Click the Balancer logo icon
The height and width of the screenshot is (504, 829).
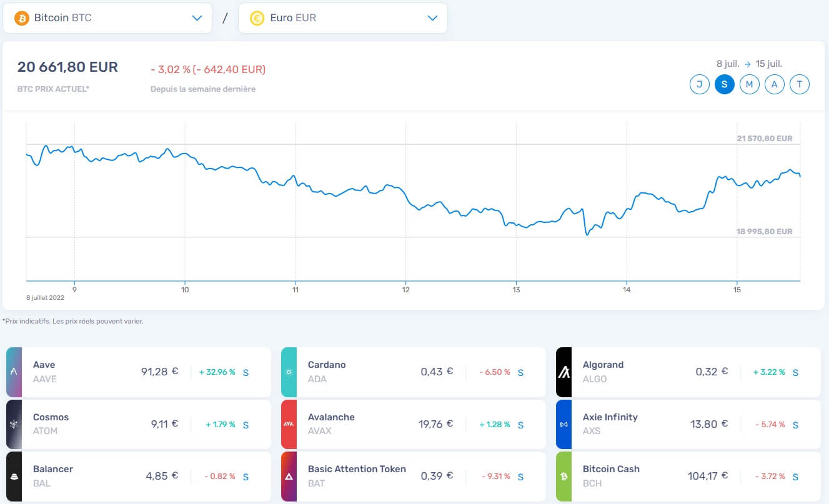point(14,477)
